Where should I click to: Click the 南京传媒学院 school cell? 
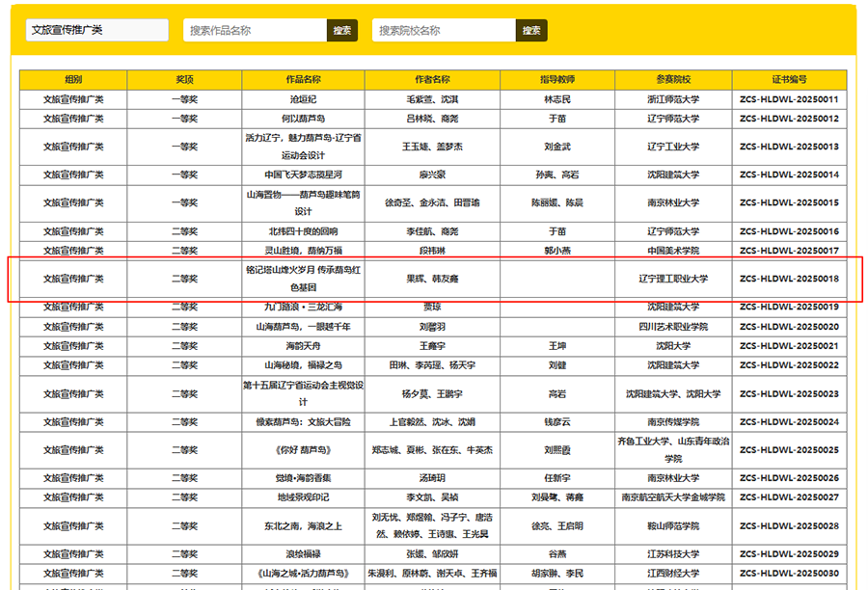pyautogui.click(x=673, y=422)
